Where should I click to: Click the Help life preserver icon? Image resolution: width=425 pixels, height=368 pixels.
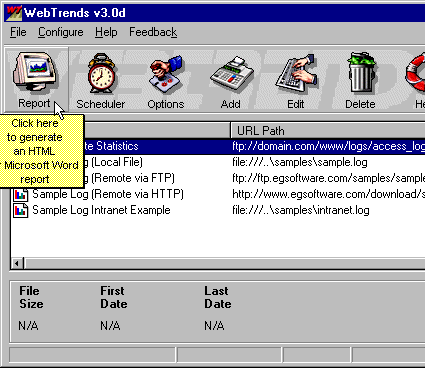coord(415,74)
